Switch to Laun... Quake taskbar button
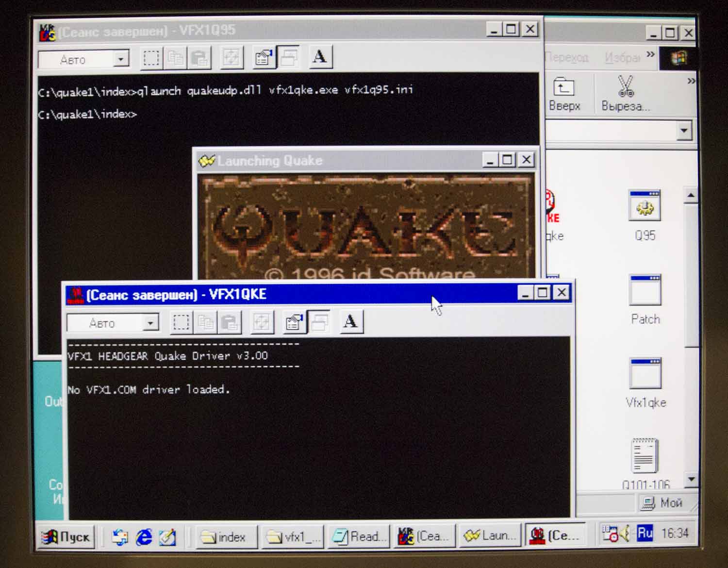728x568 pixels. pos(490,535)
